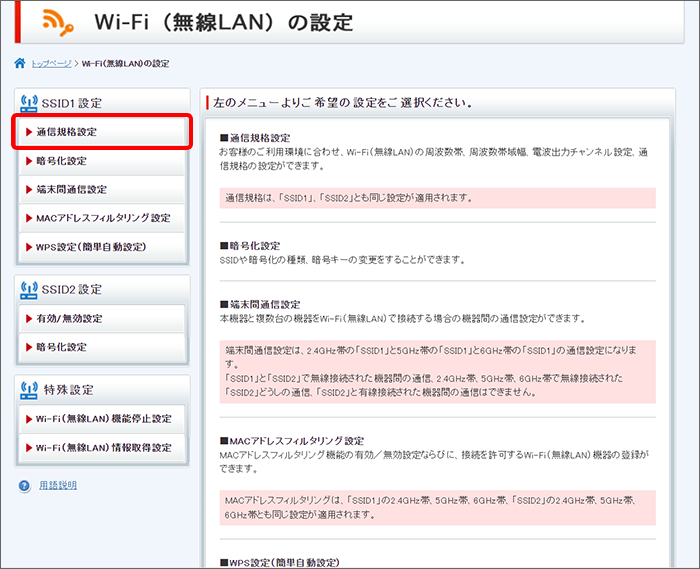The width and height of the screenshot is (700, 569).
Task: Open Wi-Fi(無線LAN)情報取得設定 menu item
Action: tap(102, 447)
